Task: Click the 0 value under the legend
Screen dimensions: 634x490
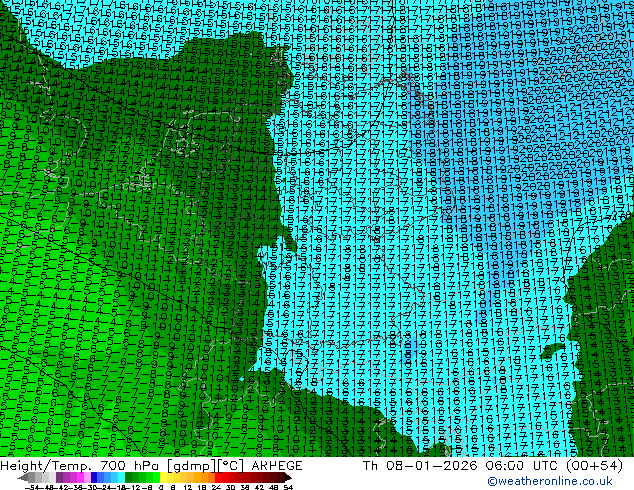Action: click(161, 487)
